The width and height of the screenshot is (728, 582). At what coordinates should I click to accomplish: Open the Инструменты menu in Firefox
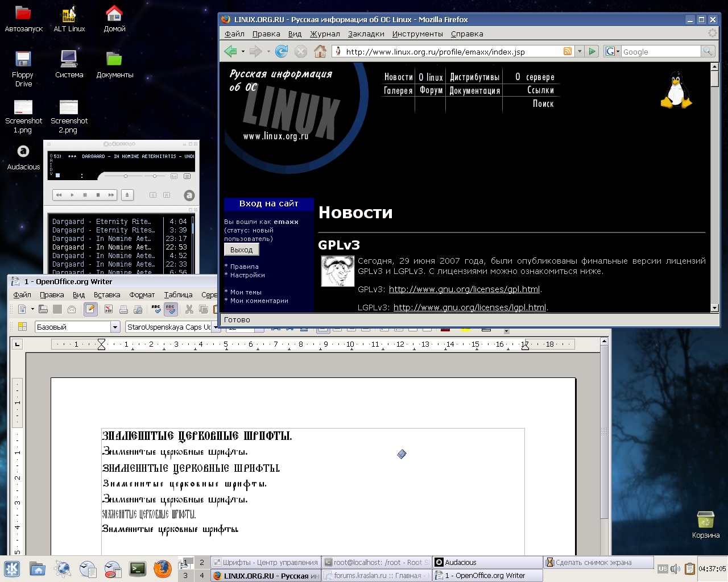tap(417, 34)
